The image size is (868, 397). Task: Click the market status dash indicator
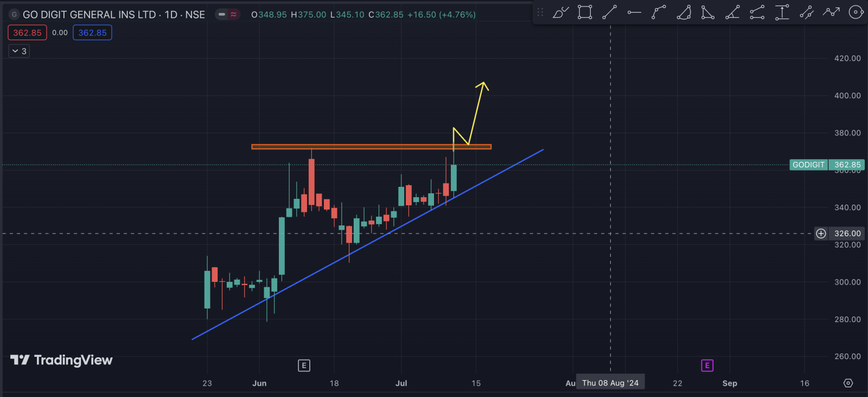pos(222,15)
